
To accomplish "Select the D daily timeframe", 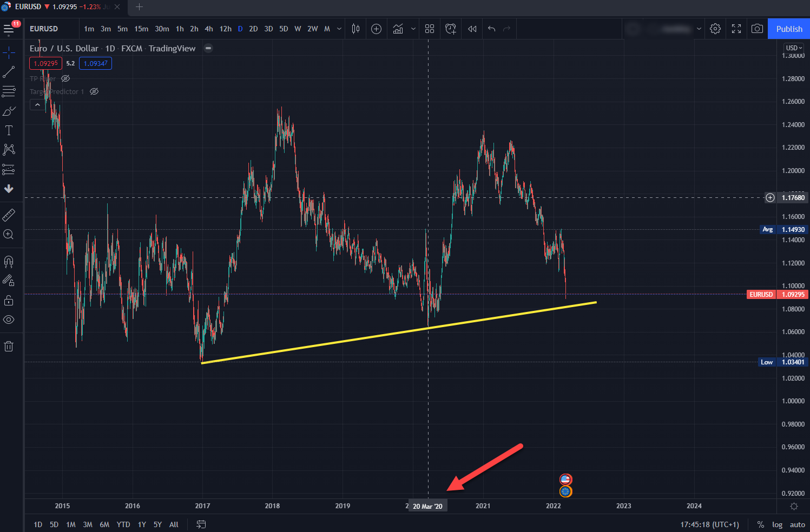I will 240,29.
